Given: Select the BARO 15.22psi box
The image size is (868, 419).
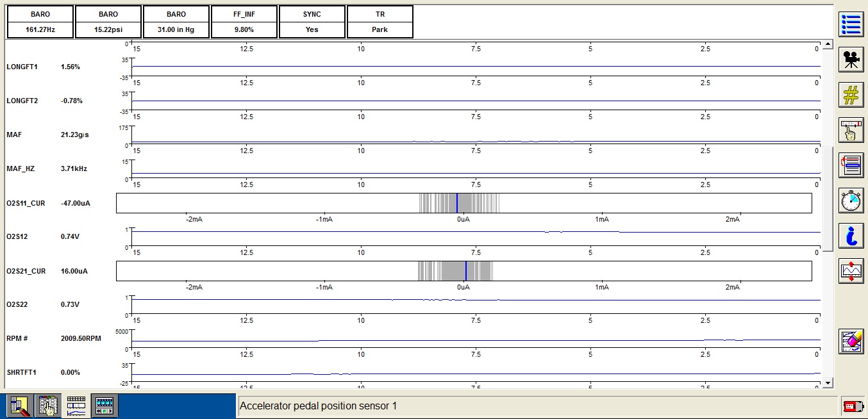Looking at the screenshot, I should tap(108, 22).
